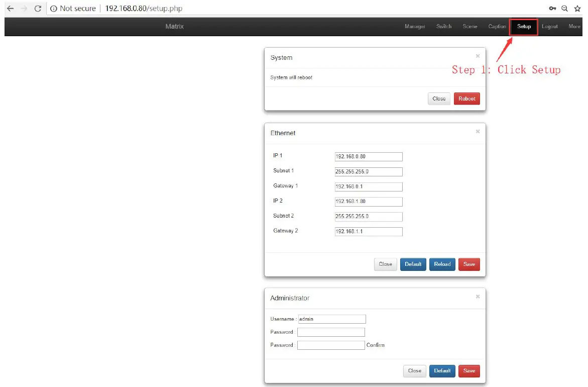Click Close button in the System panel
This screenshot has width=588, height=387.
click(439, 99)
